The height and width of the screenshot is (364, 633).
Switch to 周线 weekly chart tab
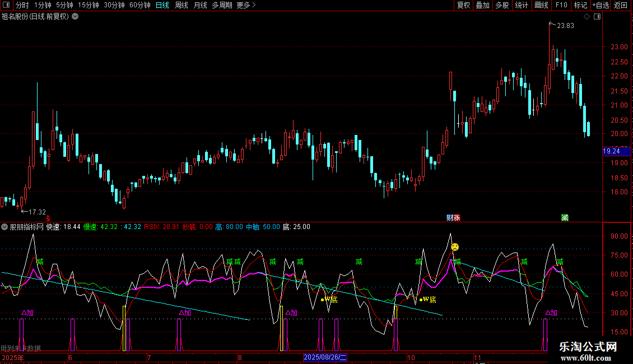(x=181, y=5)
